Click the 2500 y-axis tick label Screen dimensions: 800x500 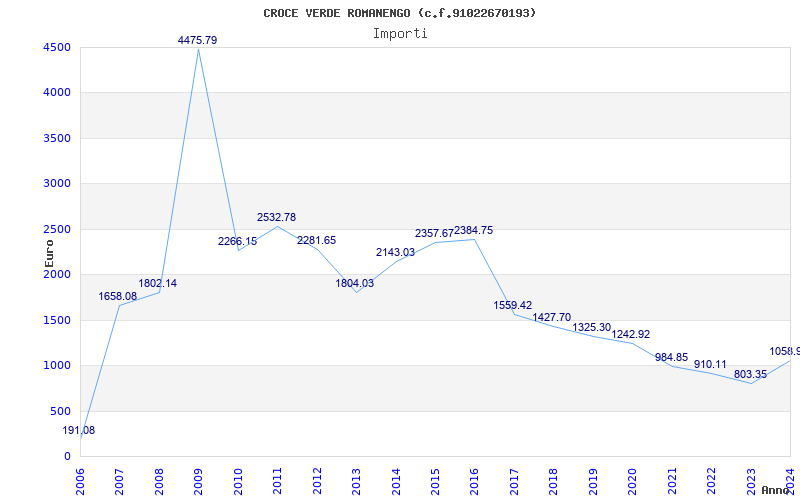57,230
